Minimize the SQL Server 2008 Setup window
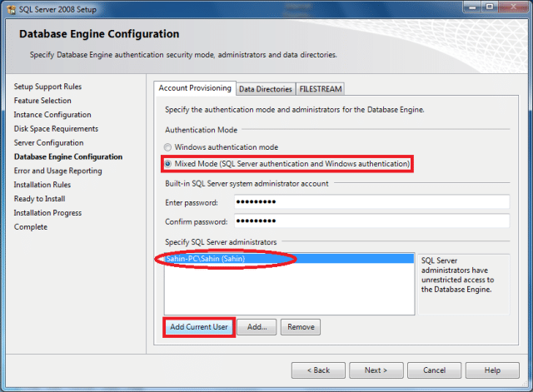The width and height of the screenshot is (533, 392). pyautogui.click(x=472, y=7)
